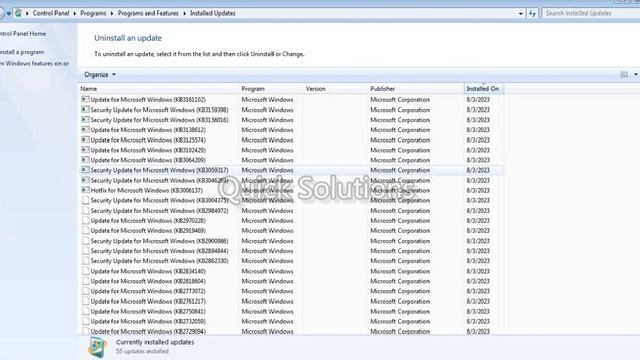Click the page icon beside update KB2970228
The width and height of the screenshot is (640, 360).
coord(85,220)
